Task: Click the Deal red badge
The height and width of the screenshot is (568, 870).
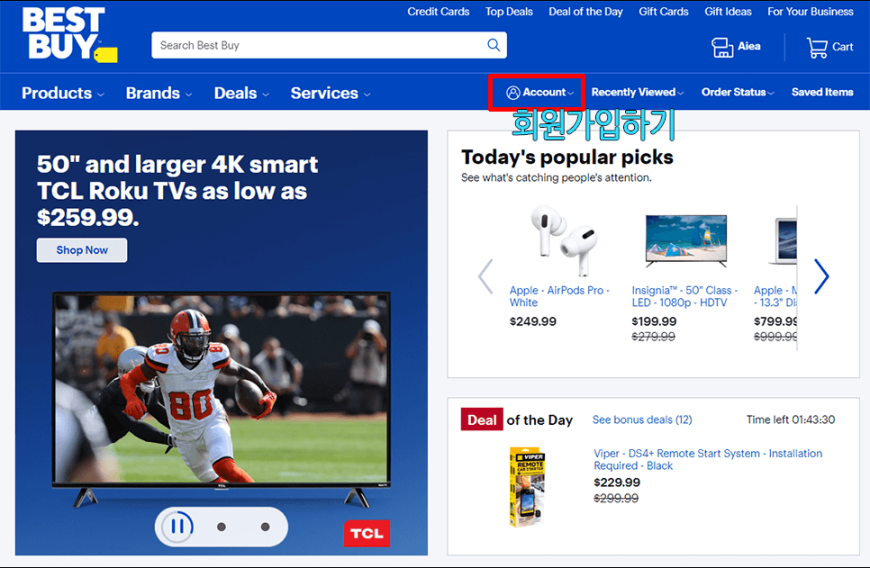Action: (482, 419)
